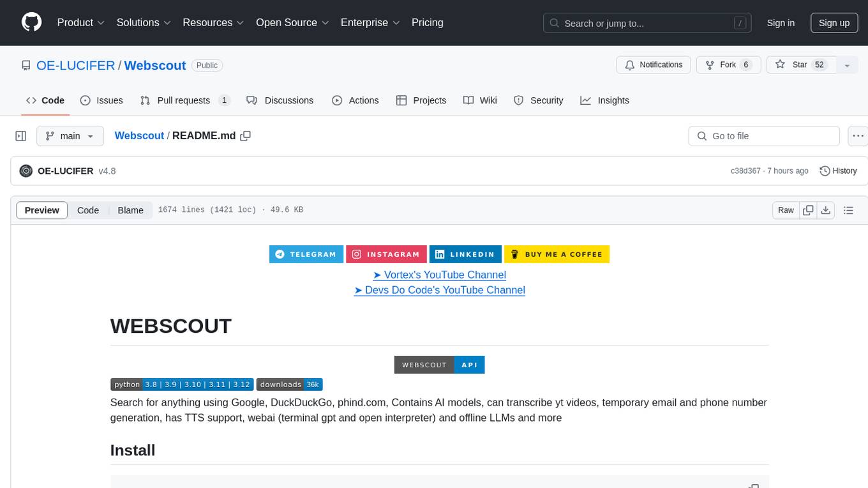Click the Buy Me a Coffee badge
Image resolution: width=868 pixels, height=488 pixels.
[x=557, y=254]
